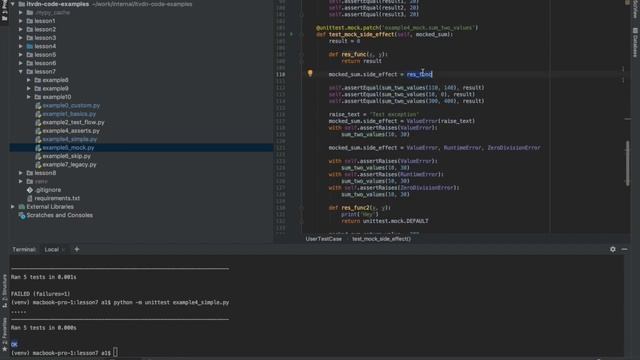640x360 pixels.
Task: Click the venv folder icon
Action: [30, 181]
